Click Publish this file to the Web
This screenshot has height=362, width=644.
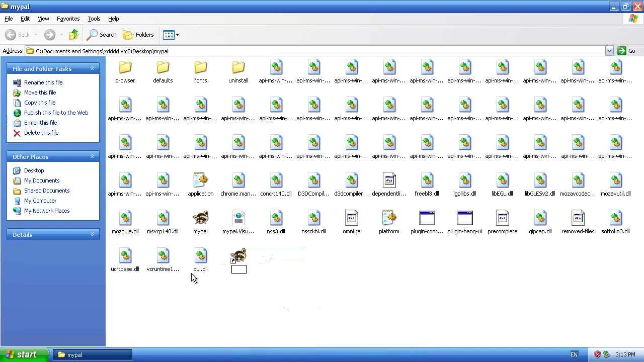point(56,113)
